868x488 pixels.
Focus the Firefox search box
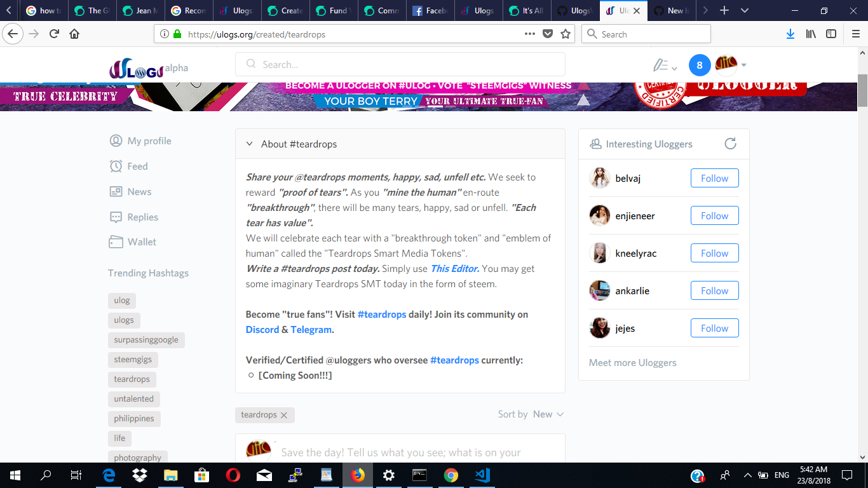tap(646, 34)
